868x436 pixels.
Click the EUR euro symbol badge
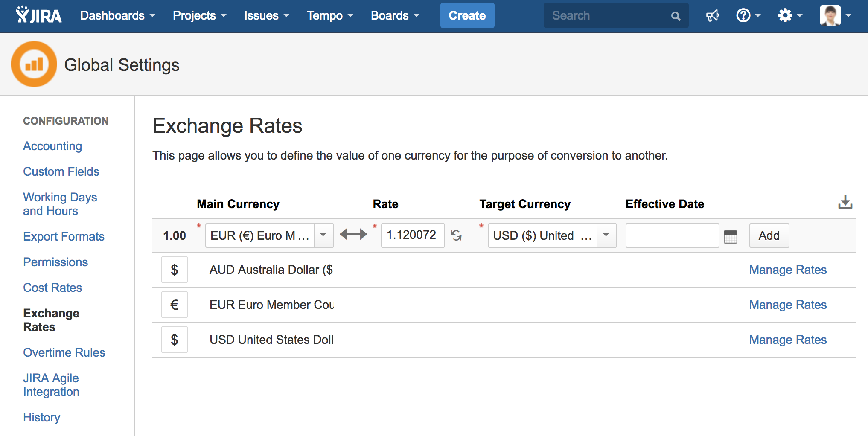click(x=175, y=304)
